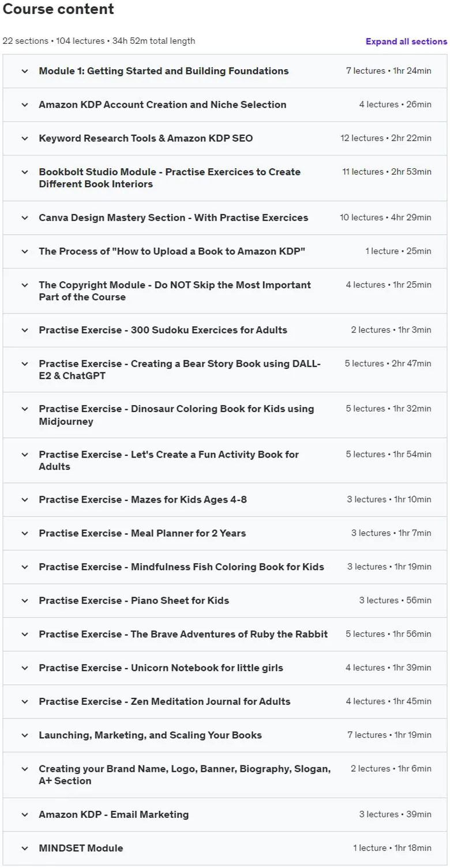The image size is (450, 868).
Task: Click chevron icon beside Amazon KDP - Email Marketing
Action: pyautogui.click(x=24, y=815)
